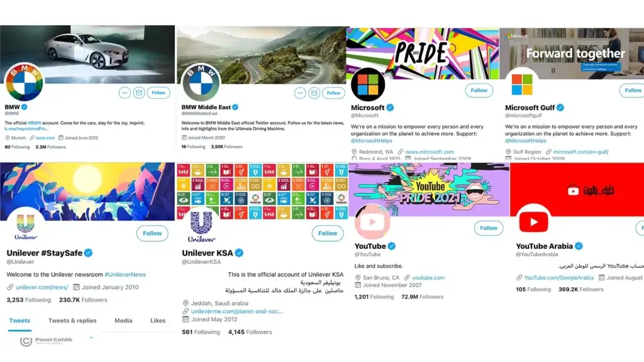Image resolution: width=644 pixels, height=362 pixels.
Task: Open the YouTube Pride 2021 banner image
Action: (x=429, y=190)
